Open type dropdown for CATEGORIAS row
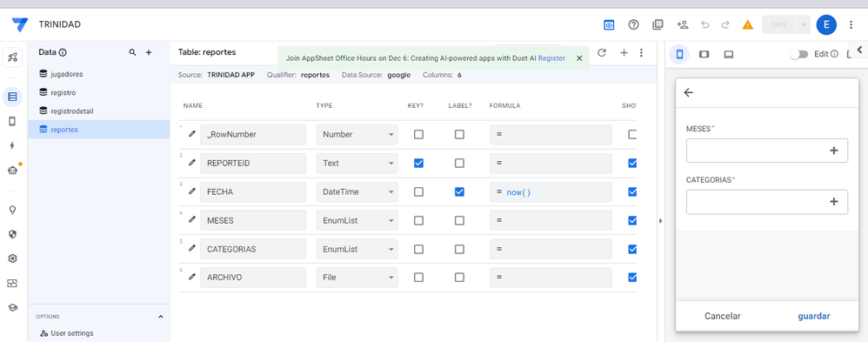The width and height of the screenshot is (868, 342). [357, 249]
